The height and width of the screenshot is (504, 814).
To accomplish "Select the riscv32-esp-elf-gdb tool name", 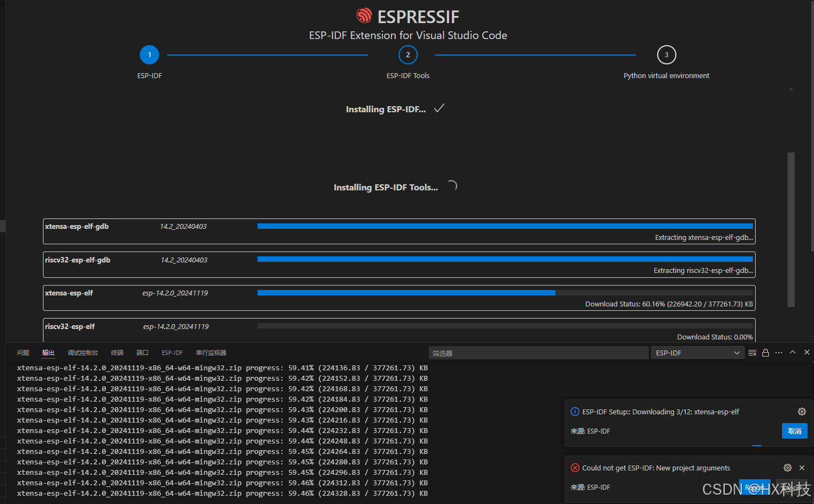I will pos(78,260).
